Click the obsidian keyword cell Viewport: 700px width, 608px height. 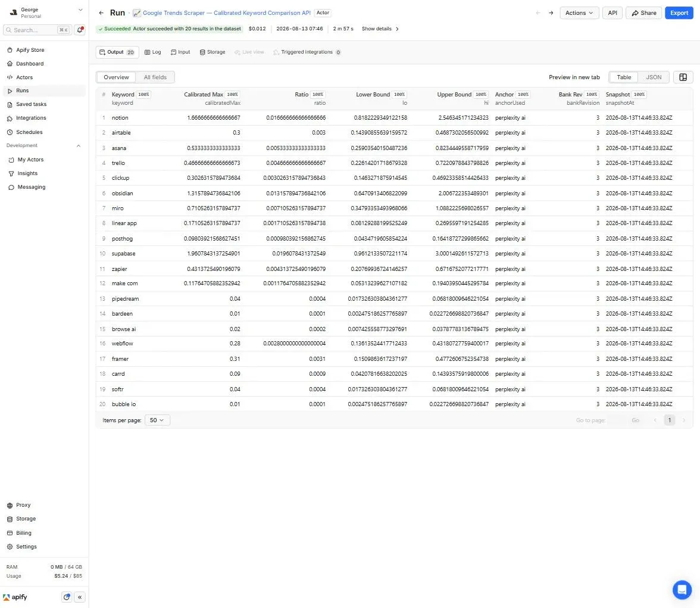pos(123,194)
